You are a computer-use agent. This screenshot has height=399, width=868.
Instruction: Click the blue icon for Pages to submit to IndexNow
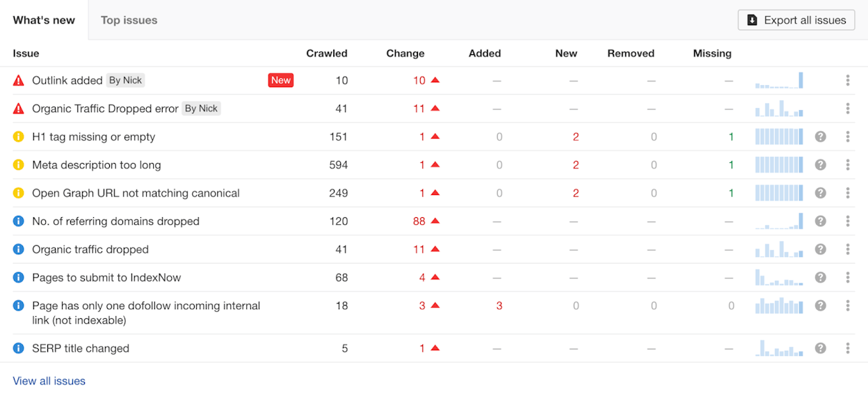point(19,277)
